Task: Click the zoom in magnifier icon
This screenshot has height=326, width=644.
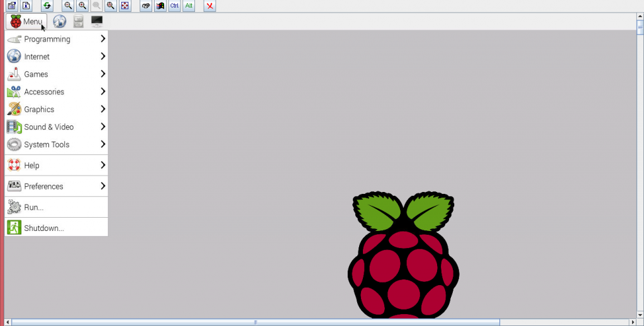Action: pyautogui.click(x=82, y=6)
